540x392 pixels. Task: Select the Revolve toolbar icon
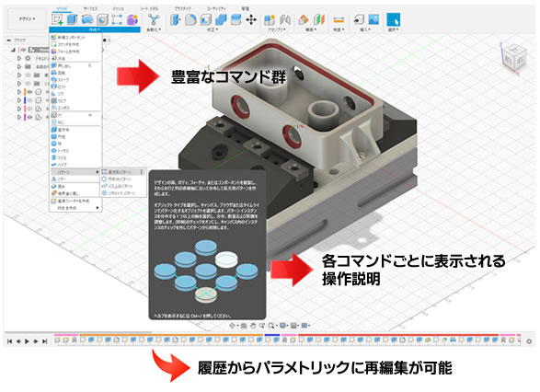click(x=87, y=19)
